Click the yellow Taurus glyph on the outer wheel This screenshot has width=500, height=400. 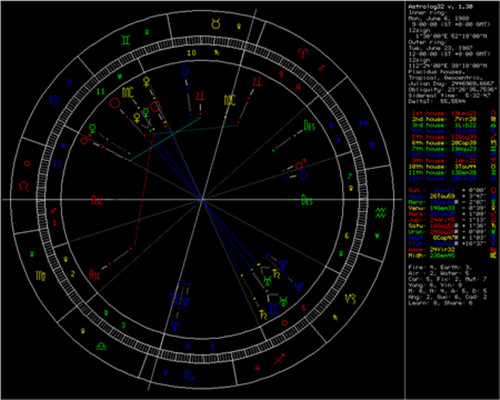pyautogui.click(x=216, y=24)
